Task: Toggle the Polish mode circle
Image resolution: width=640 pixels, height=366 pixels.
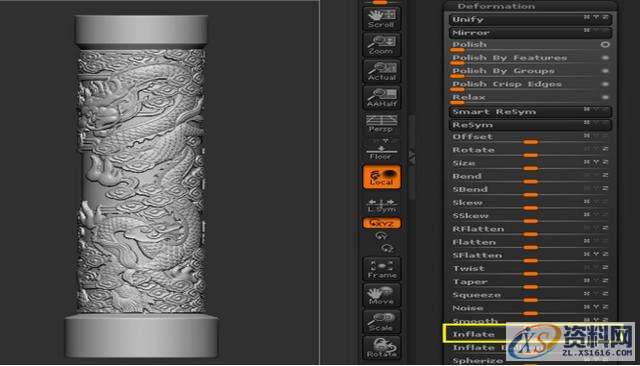Action: pos(605,44)
